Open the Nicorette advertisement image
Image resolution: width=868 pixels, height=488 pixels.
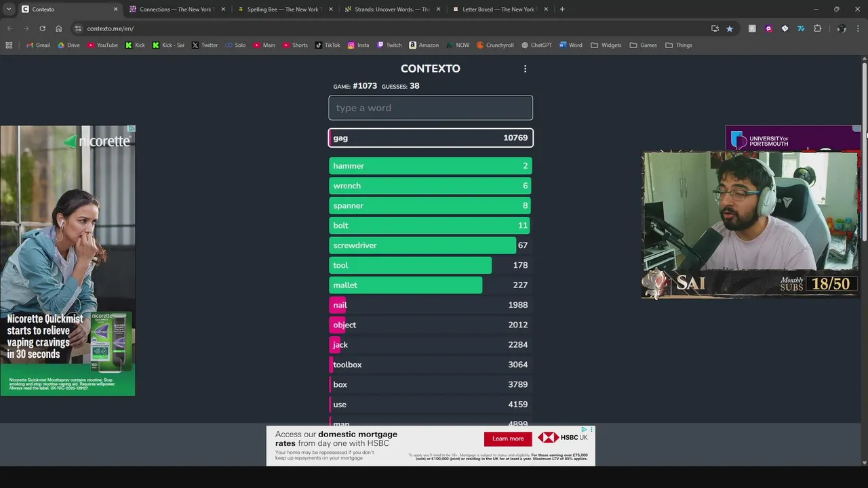click(x=68, y=260)
